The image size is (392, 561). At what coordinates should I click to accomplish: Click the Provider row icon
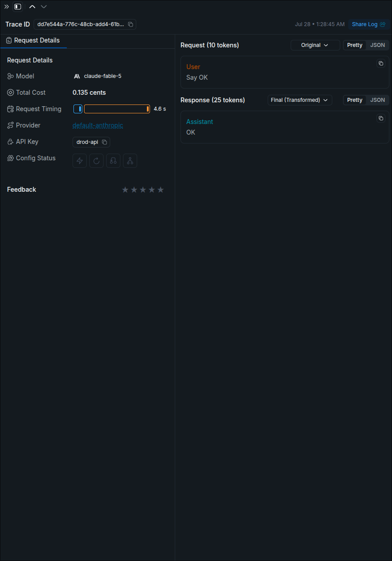point(11,125)
